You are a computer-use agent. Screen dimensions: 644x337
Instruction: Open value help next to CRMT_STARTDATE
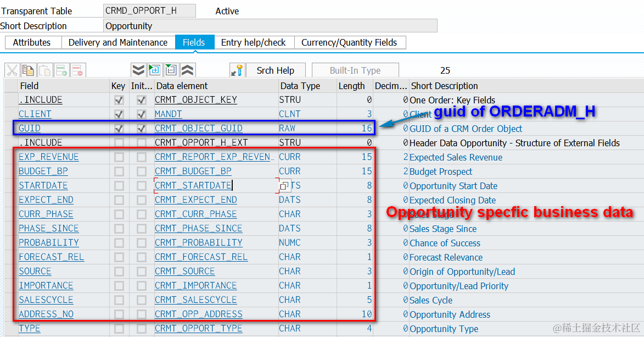(x=284, y=186)
